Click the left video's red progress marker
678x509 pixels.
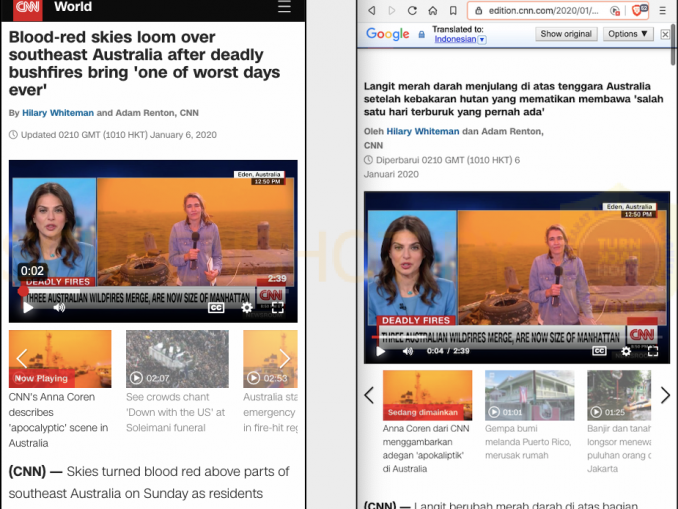click(x=23, y=291)
